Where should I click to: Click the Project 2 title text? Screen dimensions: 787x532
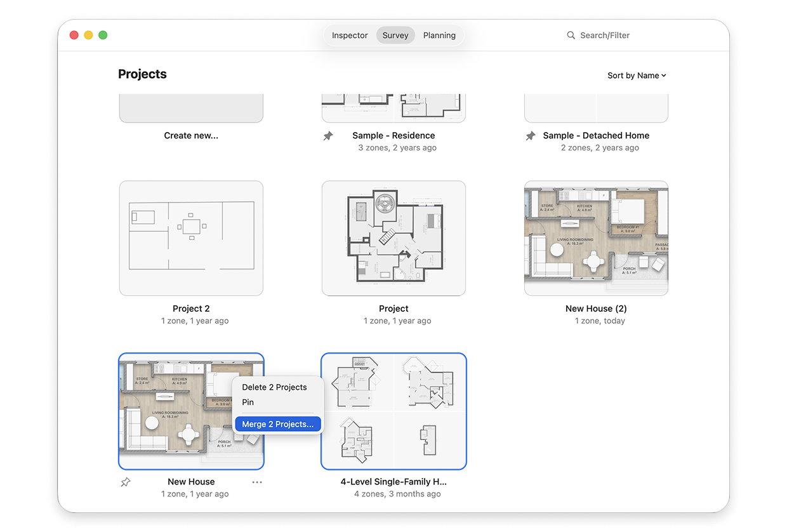pyautogui.click(x=191, y=309)
